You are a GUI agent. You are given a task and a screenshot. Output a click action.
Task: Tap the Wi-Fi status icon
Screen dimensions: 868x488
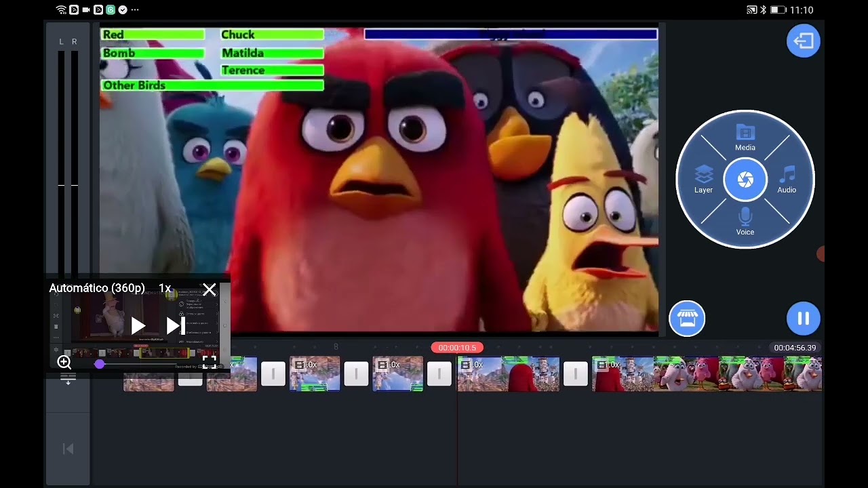(x=62, y=10)
